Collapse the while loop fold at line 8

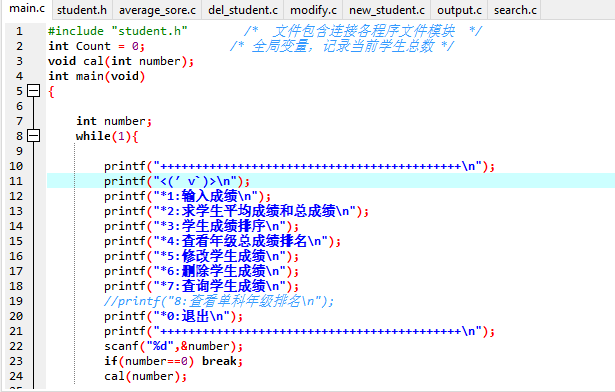pos(34,136)
